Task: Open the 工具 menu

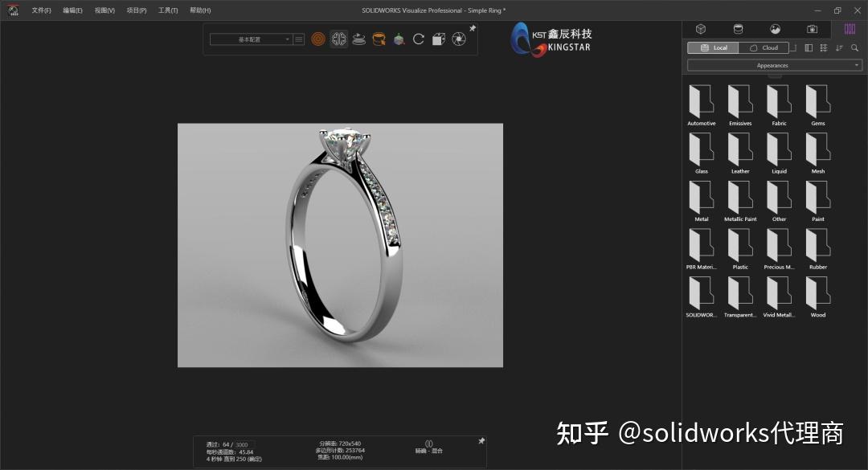Action: point(166,10)
